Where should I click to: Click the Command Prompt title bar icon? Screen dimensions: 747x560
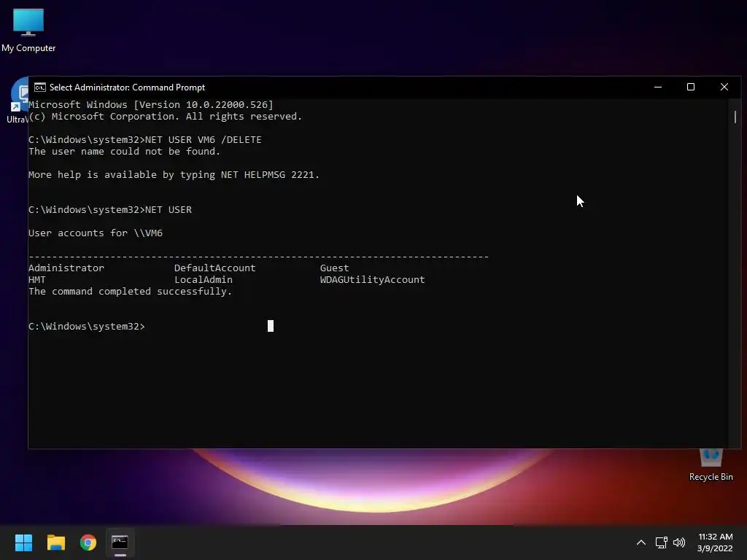(x=40, y=87)
